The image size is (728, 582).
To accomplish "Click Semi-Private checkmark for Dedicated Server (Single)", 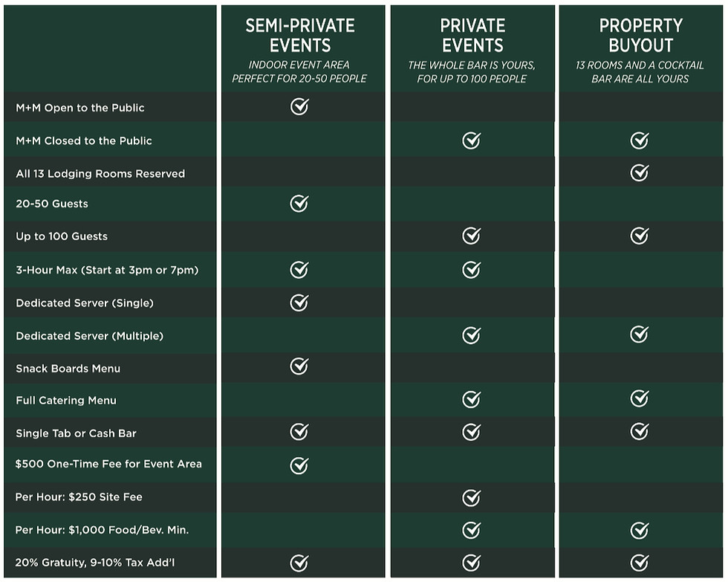I will [x=299, y=303].
